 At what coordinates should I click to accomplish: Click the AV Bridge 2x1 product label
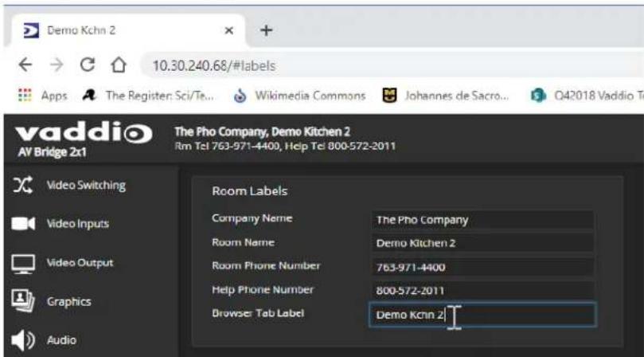click(53, 152)
